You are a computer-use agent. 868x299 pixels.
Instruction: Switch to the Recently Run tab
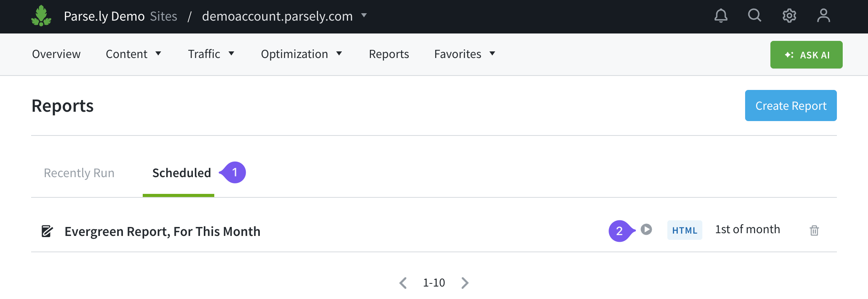tap(79, 173)
